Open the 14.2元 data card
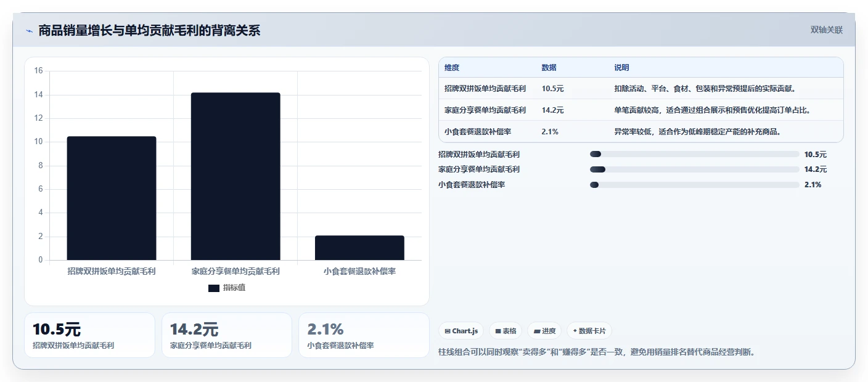 pyautogui.click(x=227, y=335)
